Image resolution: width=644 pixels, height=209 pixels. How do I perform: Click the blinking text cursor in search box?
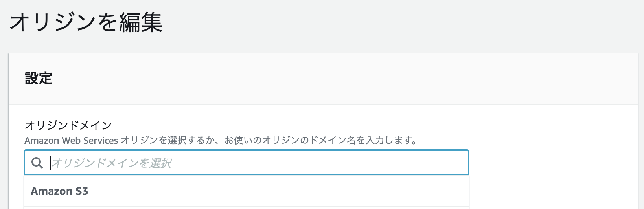[x=51, y=163]
